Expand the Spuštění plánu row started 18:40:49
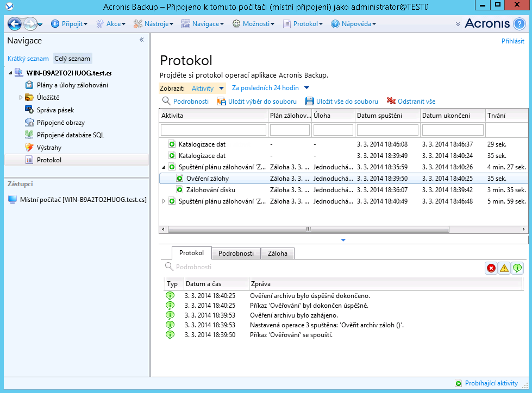 tap(164, 201)
